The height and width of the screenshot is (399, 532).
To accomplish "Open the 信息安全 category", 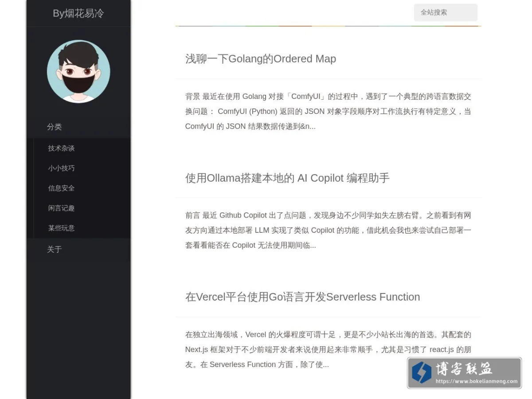I will point(61,188).
